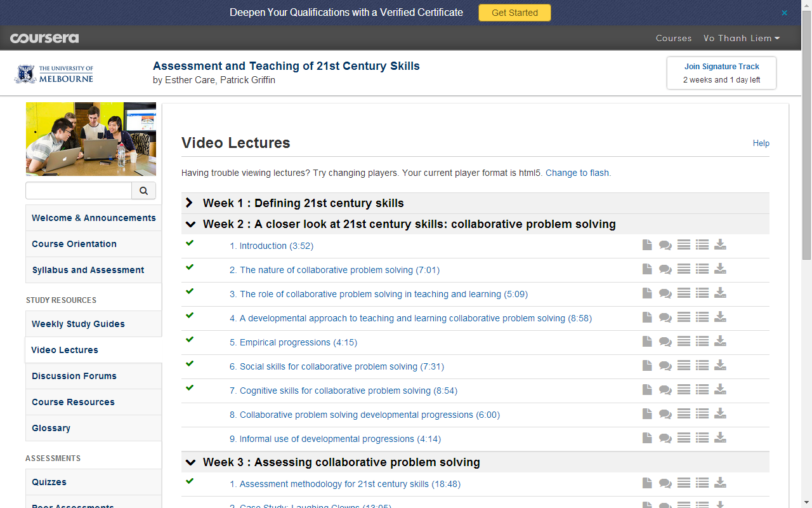This screenshot has width=812, height=508.
Task: Click bulleted list icon in Assessment methodology row
Action: coord(702,483)
